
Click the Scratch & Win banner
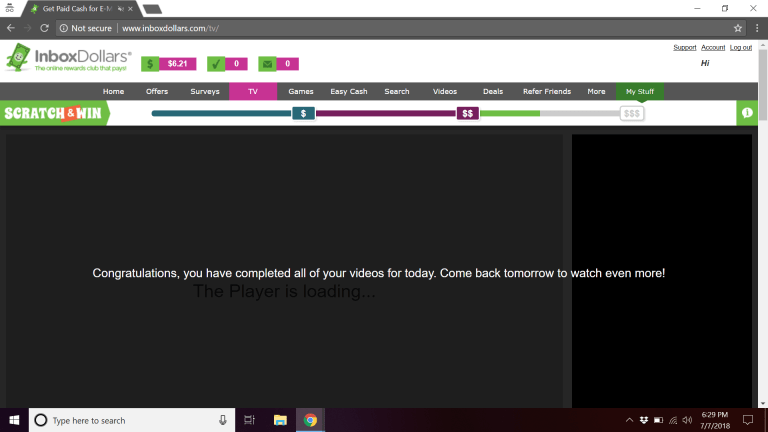click(54, 113)
